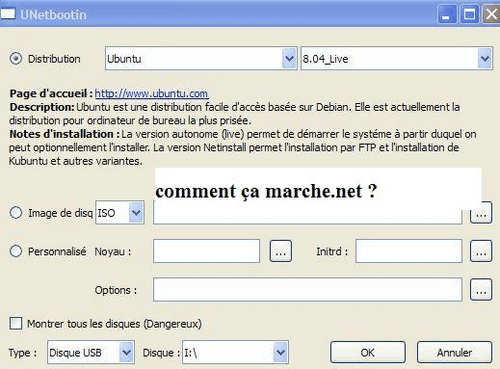The image size is (500, 369).
Task: Click the 'Notes d'installation :' label
Action: [x=65, y=134]
